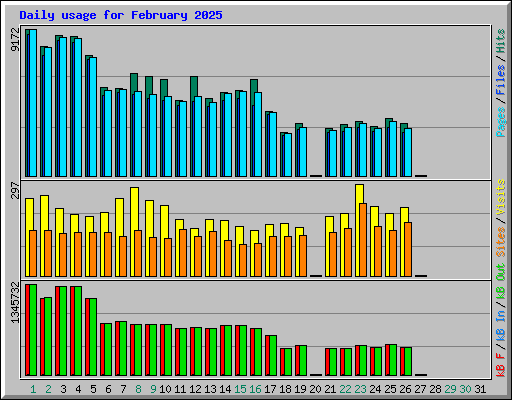Click the "Visits" legend label
The width and height of the screenshot is (512, 400).
pyautogui.click(x=501, y=197)
